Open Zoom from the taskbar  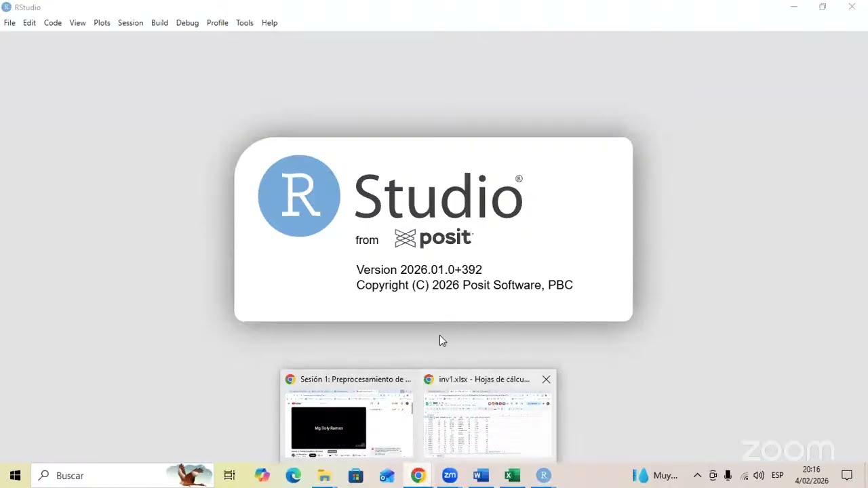click(450, 475)
